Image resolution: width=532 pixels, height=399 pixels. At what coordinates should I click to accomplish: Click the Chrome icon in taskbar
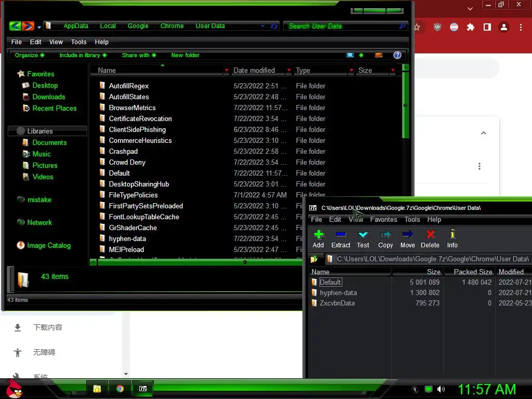[120, 389]
